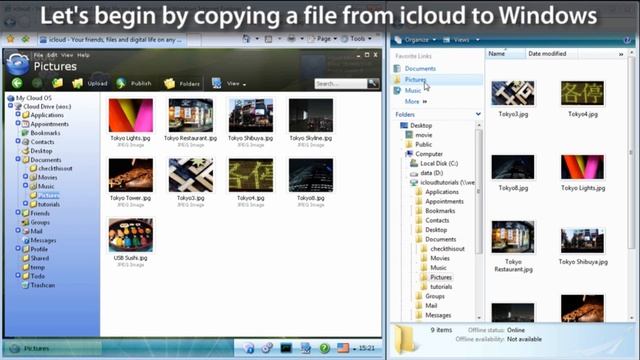Click the search magnifier icon in iCloud
The height and width of the screenshot is (360, 640).
373,83
